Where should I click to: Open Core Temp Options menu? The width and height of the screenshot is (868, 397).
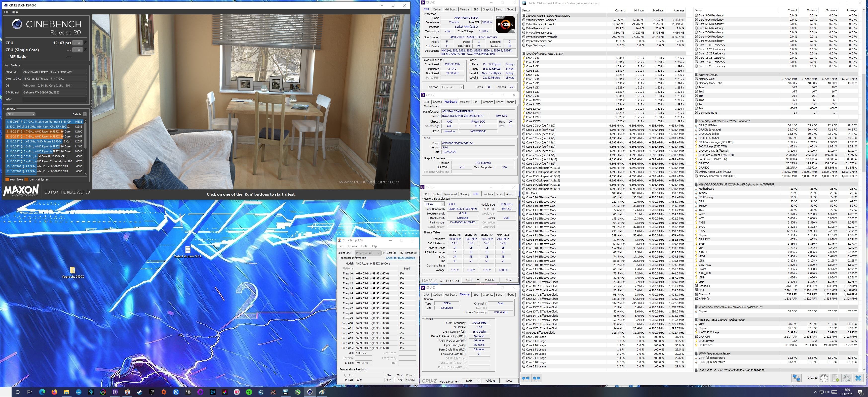click(351, 246)
